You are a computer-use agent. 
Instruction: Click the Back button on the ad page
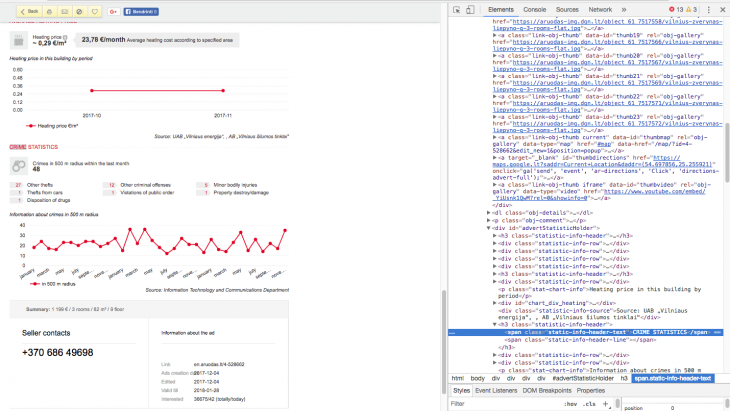point(29,10)
